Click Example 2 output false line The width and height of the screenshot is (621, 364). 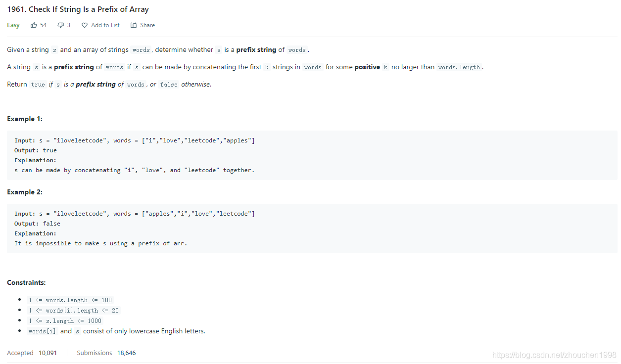click(x=37, y=224)
